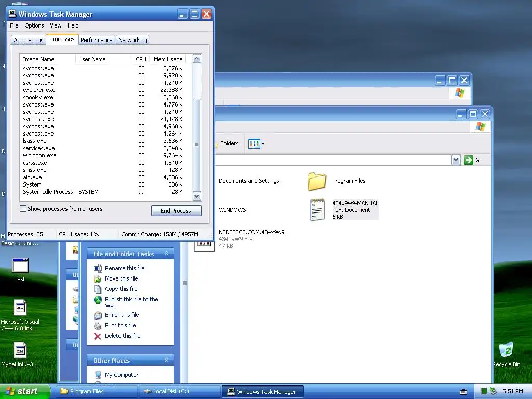This screenshot has height=399, width=532.
Task: Click the Rename this file icon
Action: click(97, 269)
